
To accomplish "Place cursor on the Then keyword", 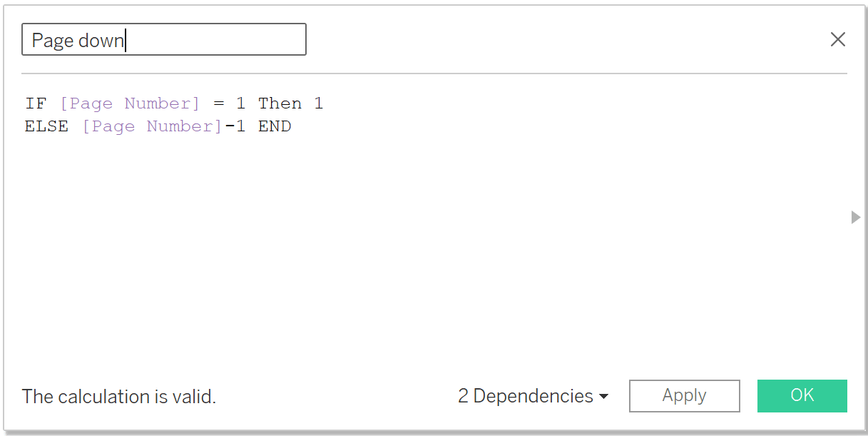I will 280,103.
